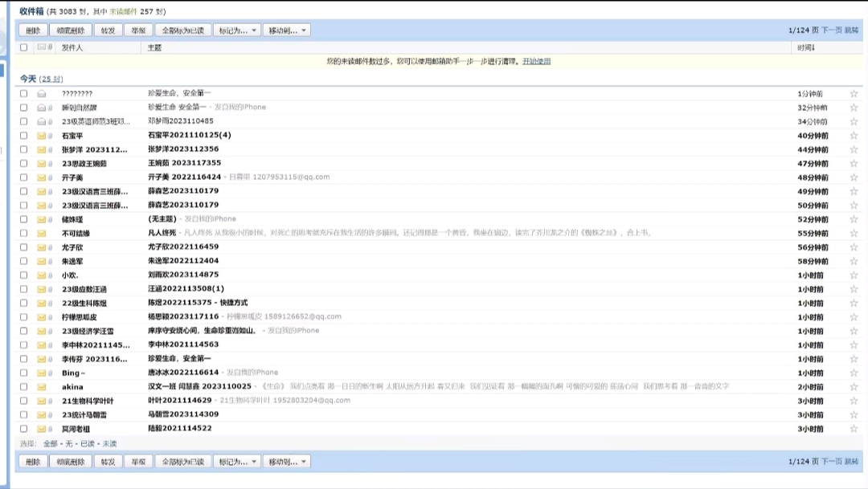Check the box for 张梦洋 email

[x=24, y=149]
